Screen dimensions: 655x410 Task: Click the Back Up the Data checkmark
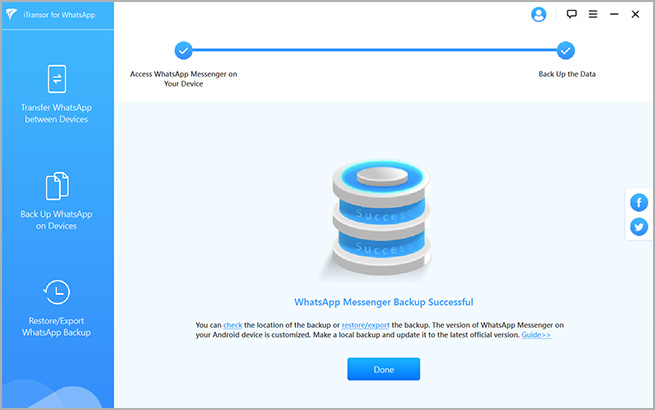(x=565, y=51)
